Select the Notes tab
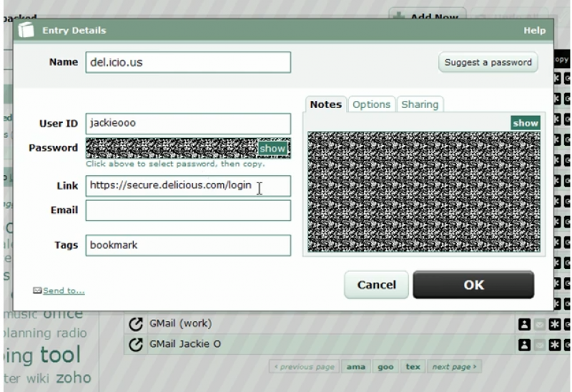This screenshot has width=572, height=392. click(326, 104)
